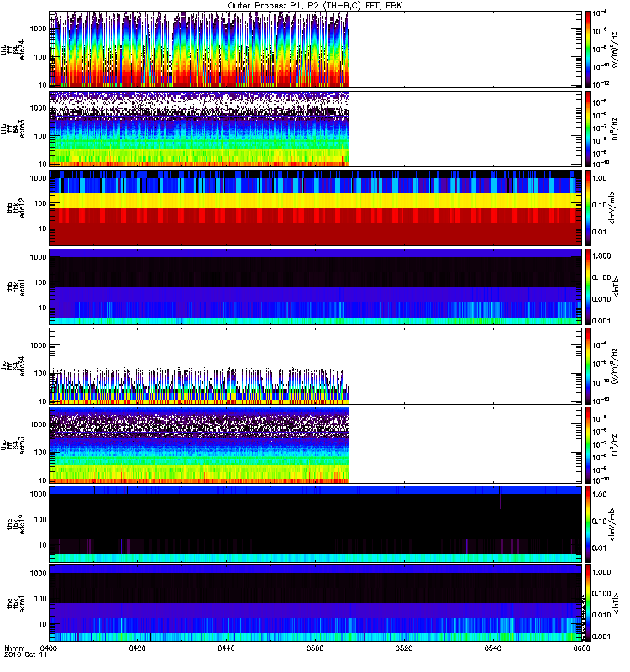Select the thb fbk edc12 filter bank panel
Viewport: 630px width, 672px height.
point(316,207)
